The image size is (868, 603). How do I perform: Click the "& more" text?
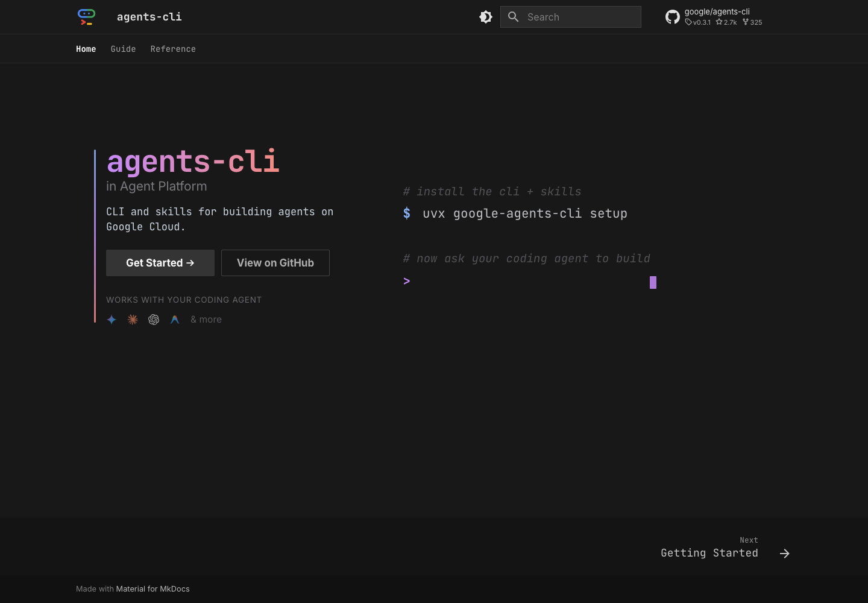[206, 320]
